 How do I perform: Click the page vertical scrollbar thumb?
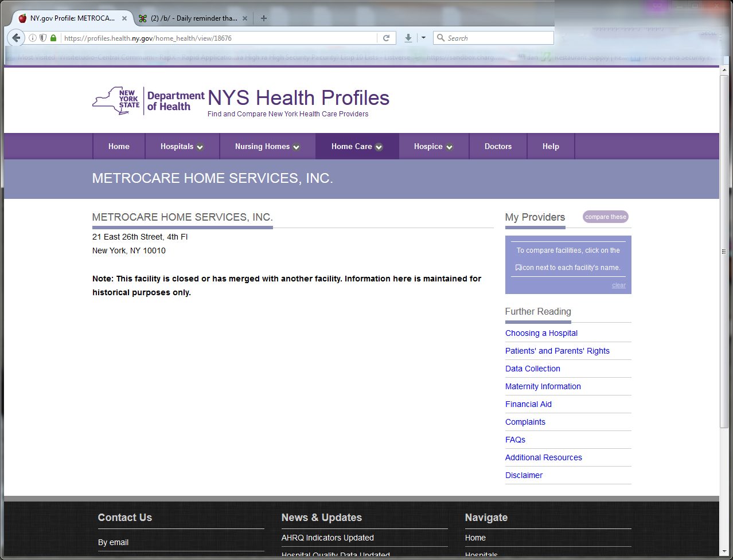pyautogui.click(x=724, y=251)
